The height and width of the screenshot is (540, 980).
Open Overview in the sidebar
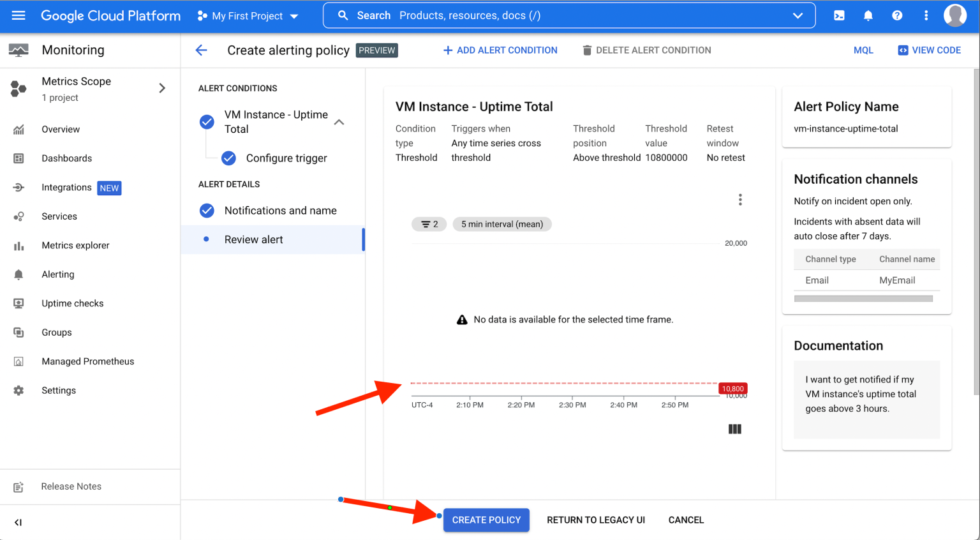[x=61, y=129]
